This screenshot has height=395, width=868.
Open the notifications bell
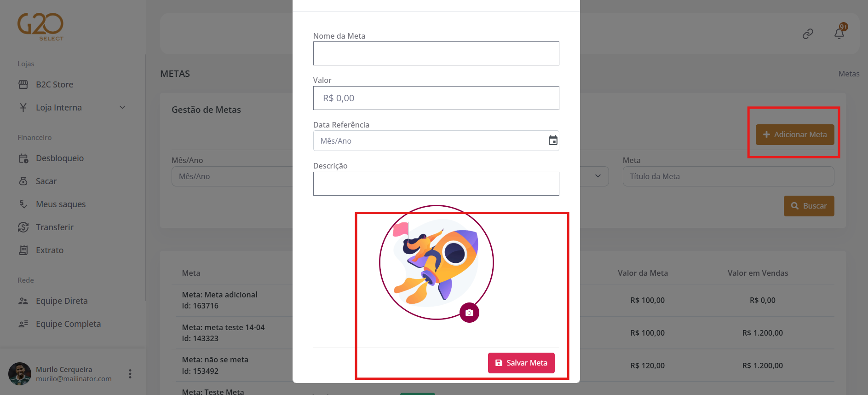click(x=839, y=34)
